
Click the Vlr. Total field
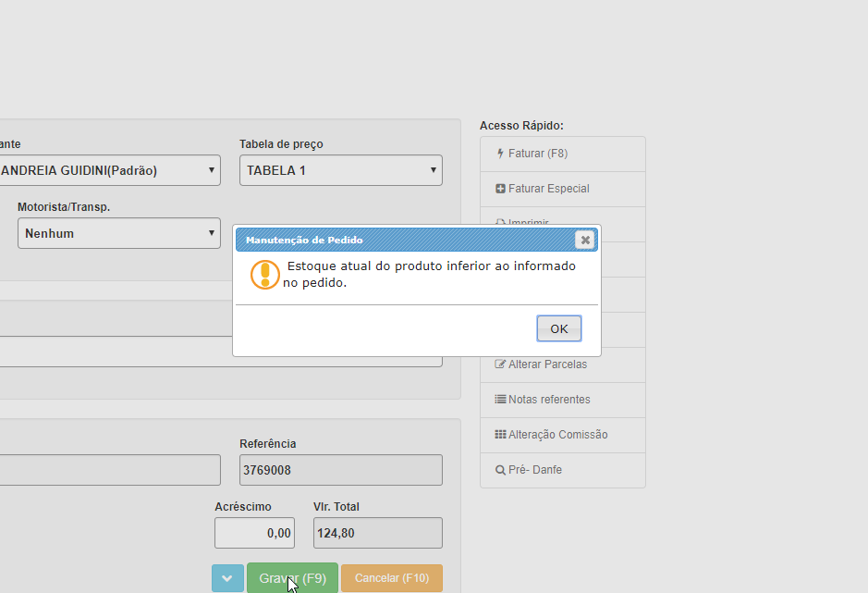377,533
